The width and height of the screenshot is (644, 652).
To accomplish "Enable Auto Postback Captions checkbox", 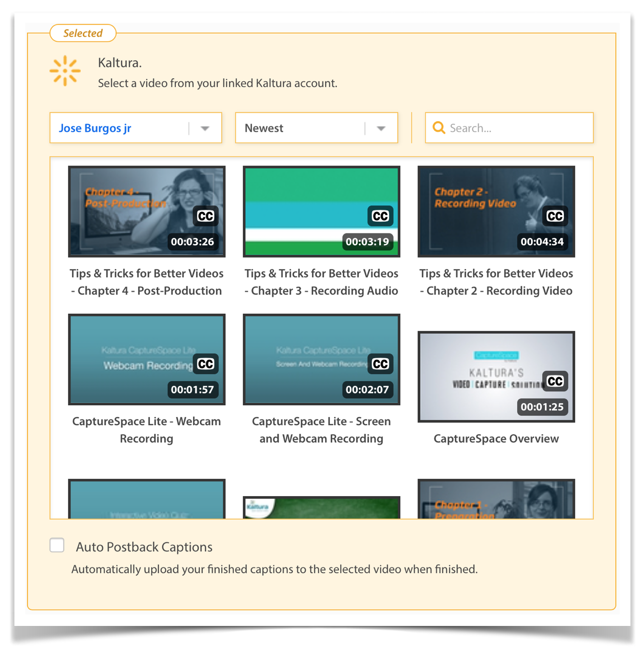I will (57, 545).
